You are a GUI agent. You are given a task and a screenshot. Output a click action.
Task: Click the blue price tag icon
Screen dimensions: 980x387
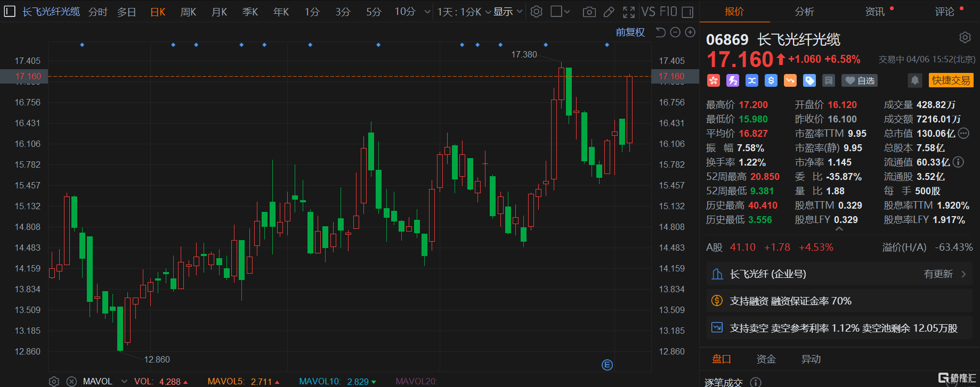tap(809, 80)
